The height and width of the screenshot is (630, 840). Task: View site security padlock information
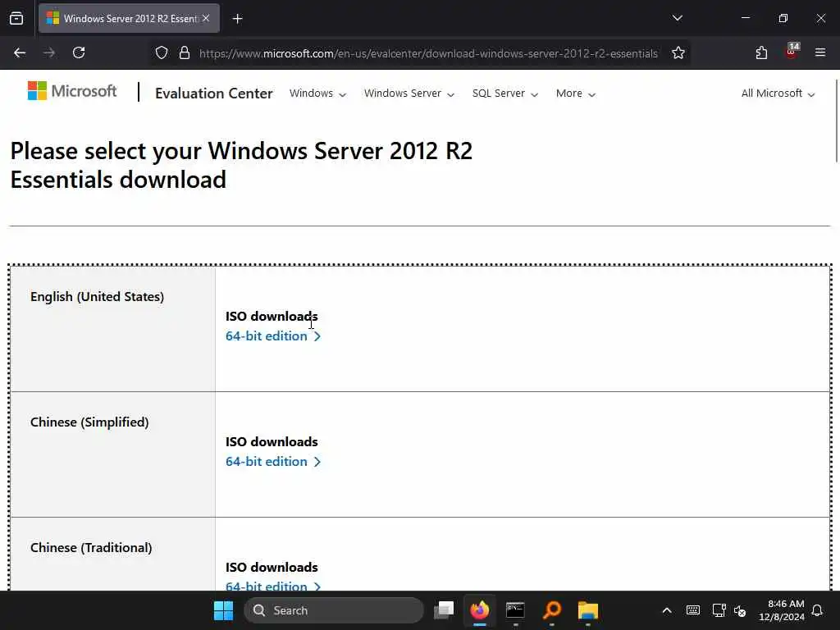point(185,52)
